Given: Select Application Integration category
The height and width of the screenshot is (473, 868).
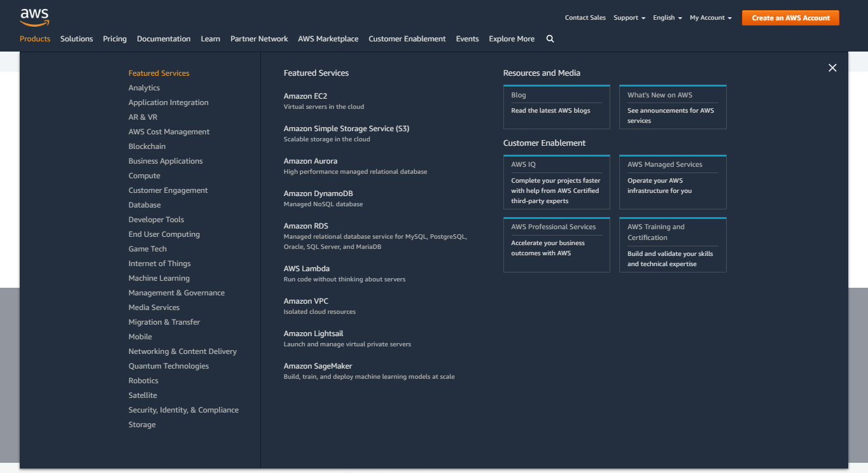Looking at the screenshot, I should pyautogui.click(x=169, y=102).
